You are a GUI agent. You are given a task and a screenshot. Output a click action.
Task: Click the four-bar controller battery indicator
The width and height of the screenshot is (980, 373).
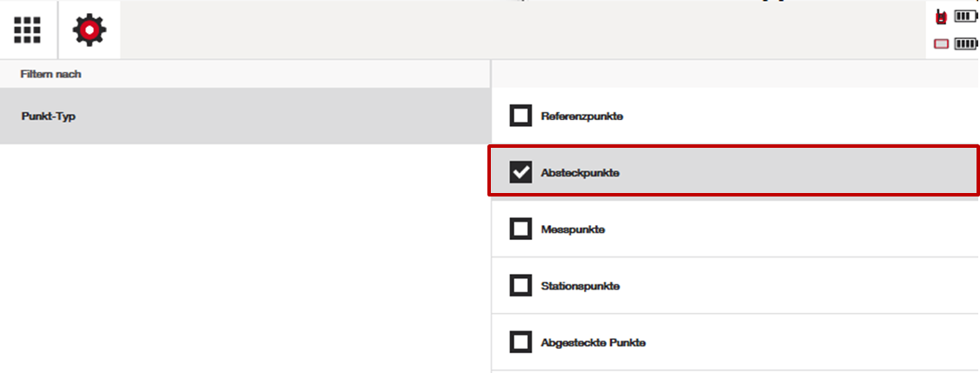(x=966, y=43)
